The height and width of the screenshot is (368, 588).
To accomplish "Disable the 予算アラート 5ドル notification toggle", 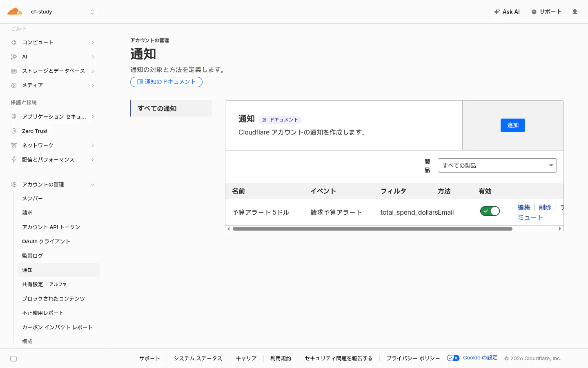I will pos(490,211).
